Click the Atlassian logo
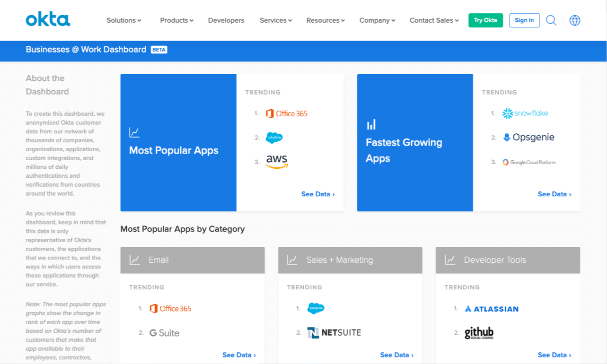 pos(492,309)
